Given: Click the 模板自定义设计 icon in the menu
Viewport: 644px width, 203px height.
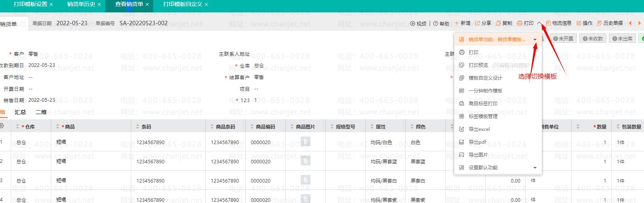Looking at the screenshot, I should pyautogui.click(x=462, y=78).
